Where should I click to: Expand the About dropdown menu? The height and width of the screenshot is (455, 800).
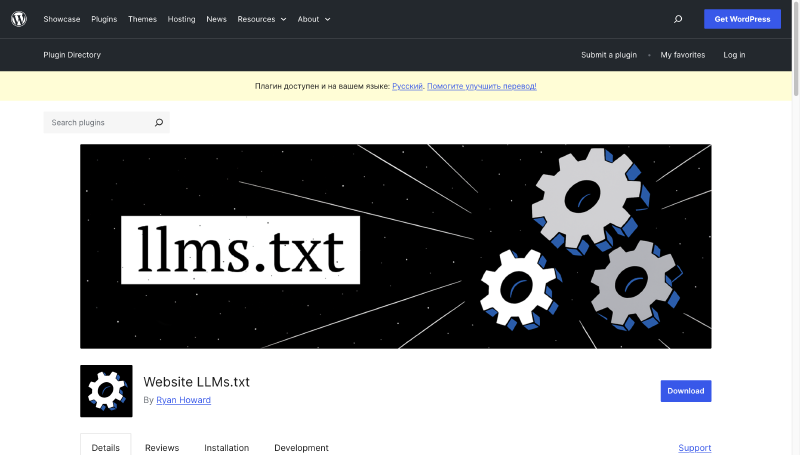(x=314, y=19)
